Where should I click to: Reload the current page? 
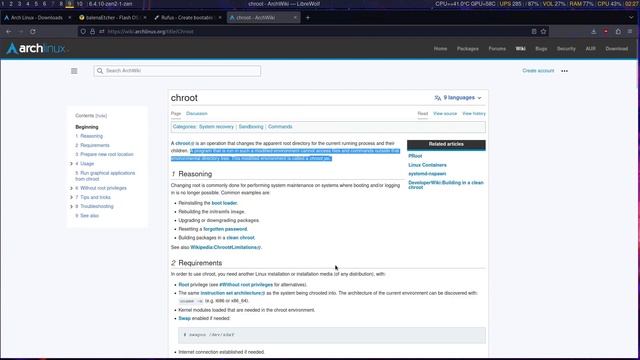pyautogui.click(x=33, y=31)
